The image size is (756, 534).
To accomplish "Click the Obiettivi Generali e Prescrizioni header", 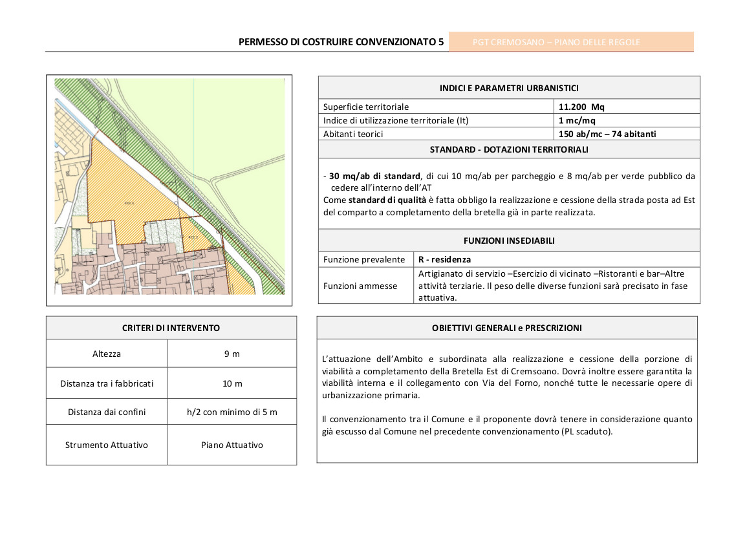I will coord(507,328).
